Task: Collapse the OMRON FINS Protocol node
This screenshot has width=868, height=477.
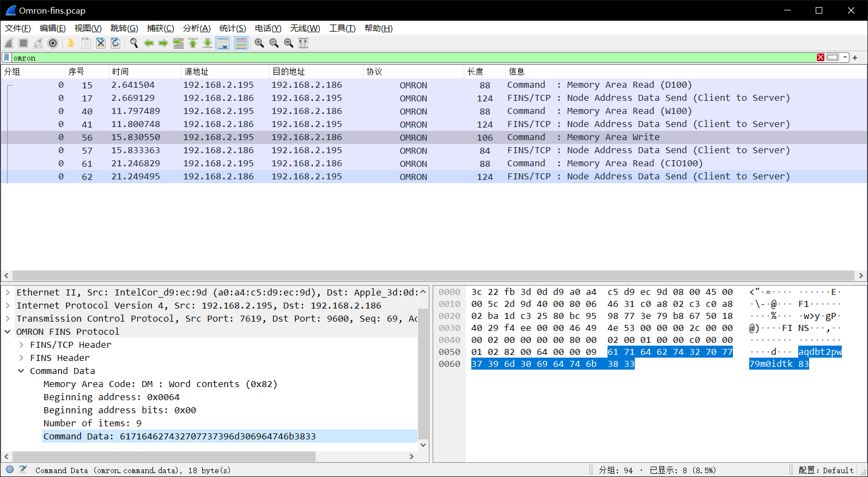Action: [8, 331]
